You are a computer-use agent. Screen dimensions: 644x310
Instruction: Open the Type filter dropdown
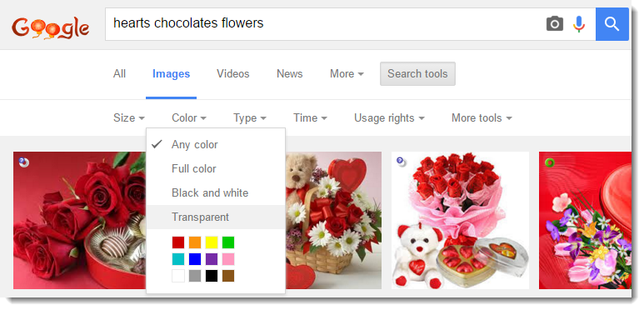point(250,117)
